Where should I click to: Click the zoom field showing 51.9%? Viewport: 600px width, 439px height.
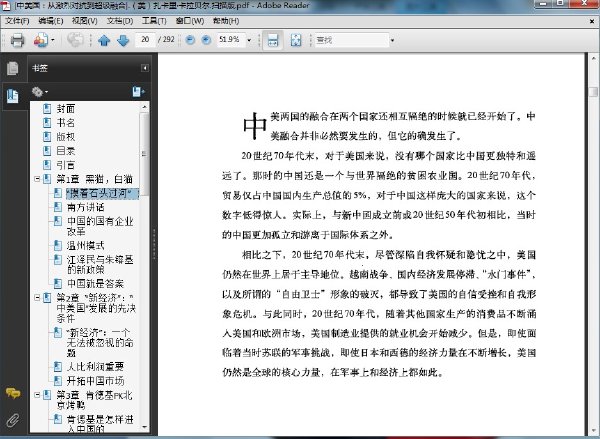pos(231,39)
